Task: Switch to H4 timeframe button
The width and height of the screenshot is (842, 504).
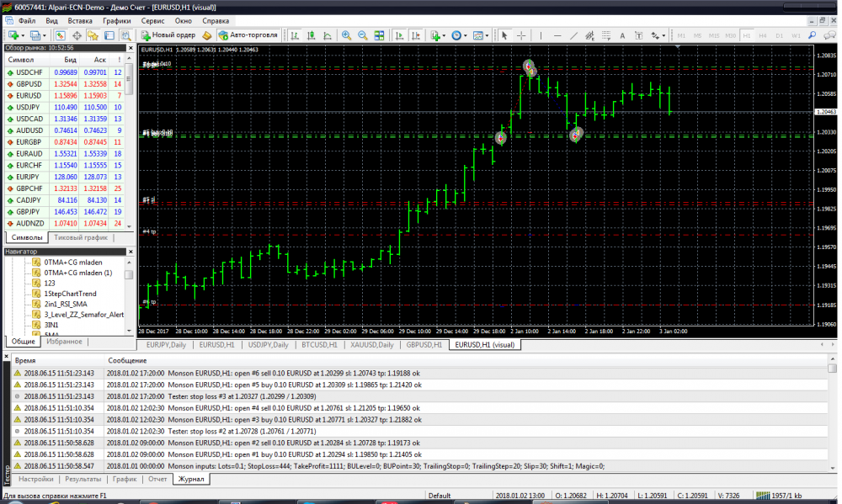Action: tap(763, 35)
